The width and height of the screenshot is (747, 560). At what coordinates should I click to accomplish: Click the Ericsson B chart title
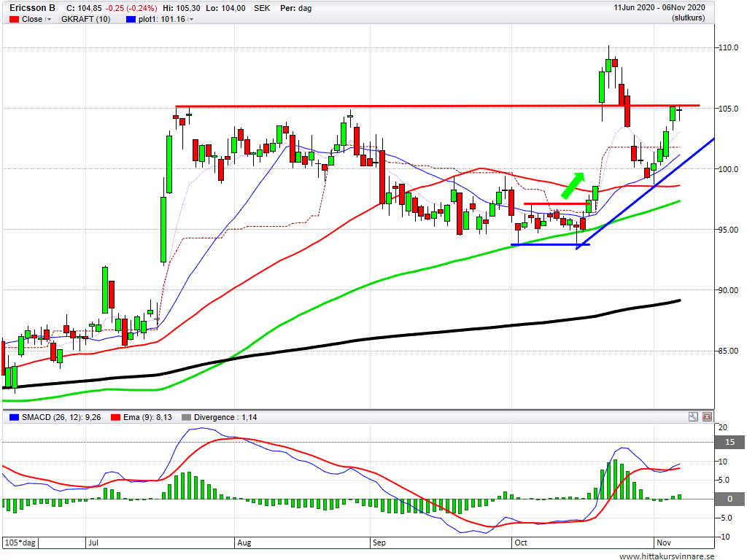pyautogui.click(x=32, y=8)
